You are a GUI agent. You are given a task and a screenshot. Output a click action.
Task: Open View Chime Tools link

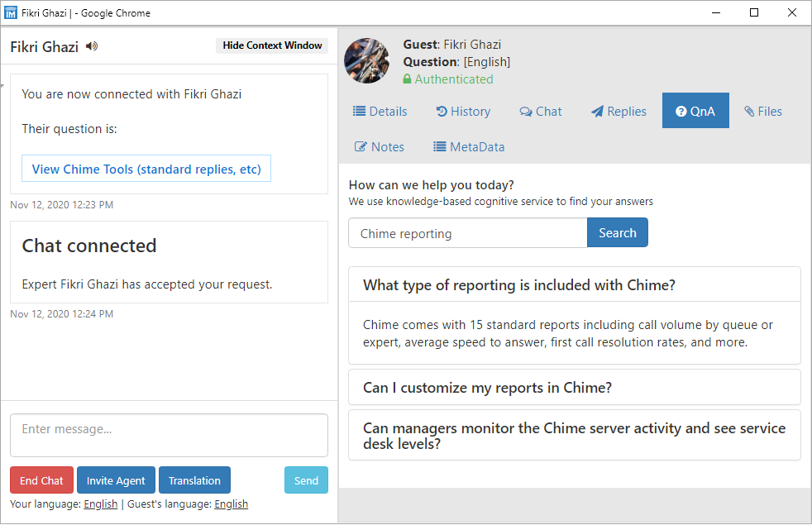[x=146, y=169]
